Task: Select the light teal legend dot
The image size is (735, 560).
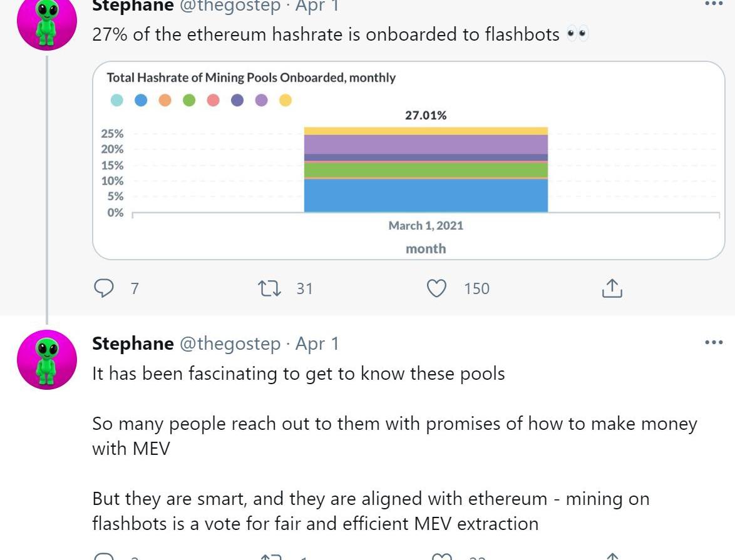Action: click(116, 100)
